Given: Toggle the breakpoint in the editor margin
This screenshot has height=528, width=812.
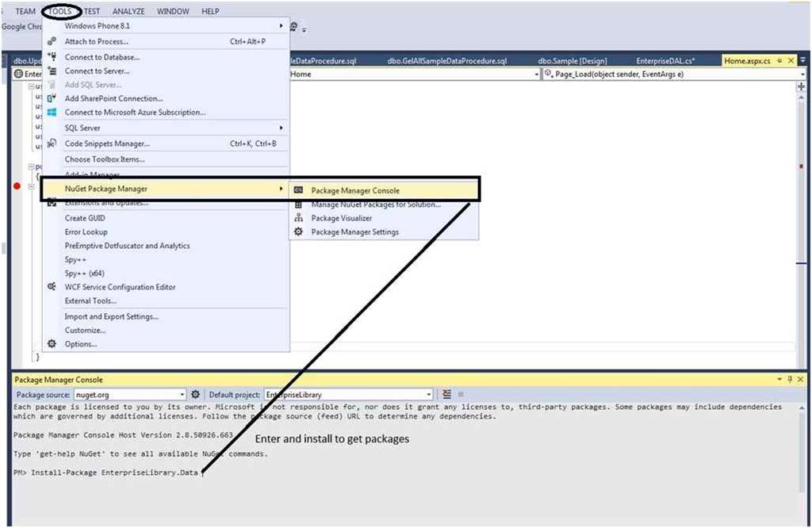Looking at the screenshot, I should [x=16, y=184].
